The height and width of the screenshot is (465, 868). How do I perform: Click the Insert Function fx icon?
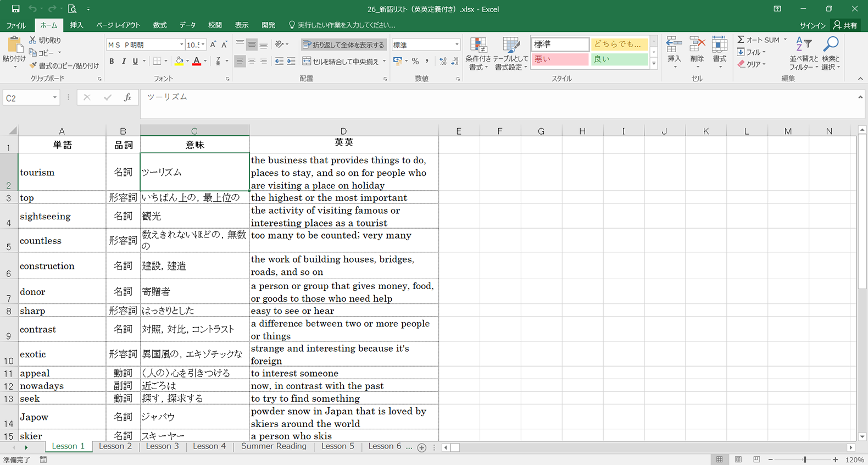pos(127,97)
